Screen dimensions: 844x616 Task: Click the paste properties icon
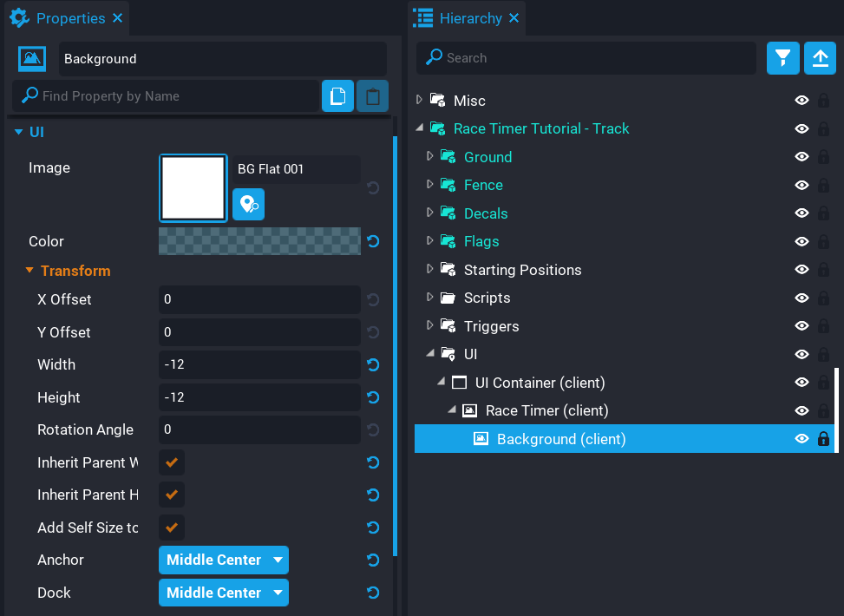coord(371,95)
